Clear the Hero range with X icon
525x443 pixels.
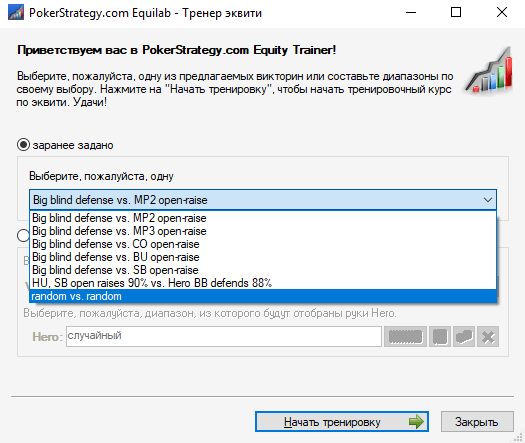[x=488, y=337]
